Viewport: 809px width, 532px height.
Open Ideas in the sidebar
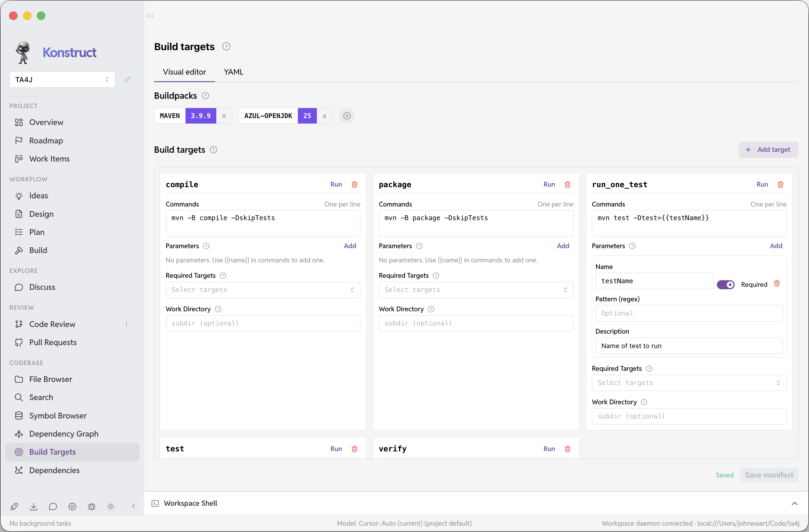pyautogui.click(x=73, y=196)
